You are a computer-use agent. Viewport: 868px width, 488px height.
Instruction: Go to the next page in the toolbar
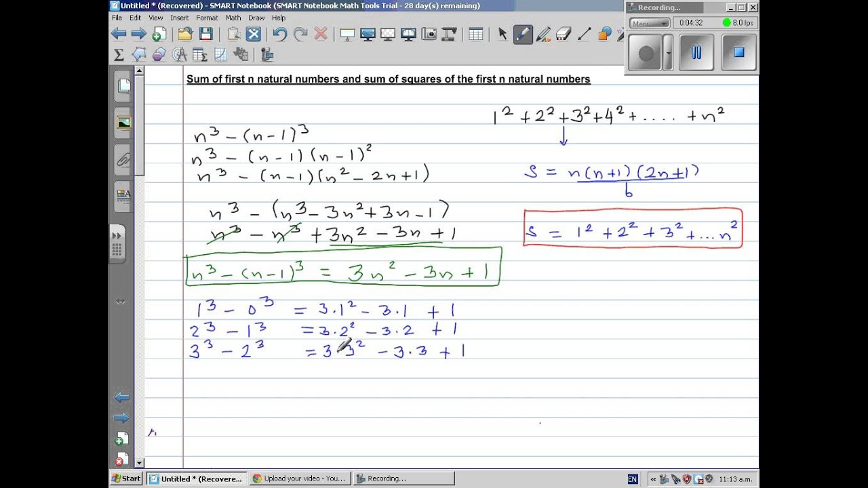tap(139, 34)
